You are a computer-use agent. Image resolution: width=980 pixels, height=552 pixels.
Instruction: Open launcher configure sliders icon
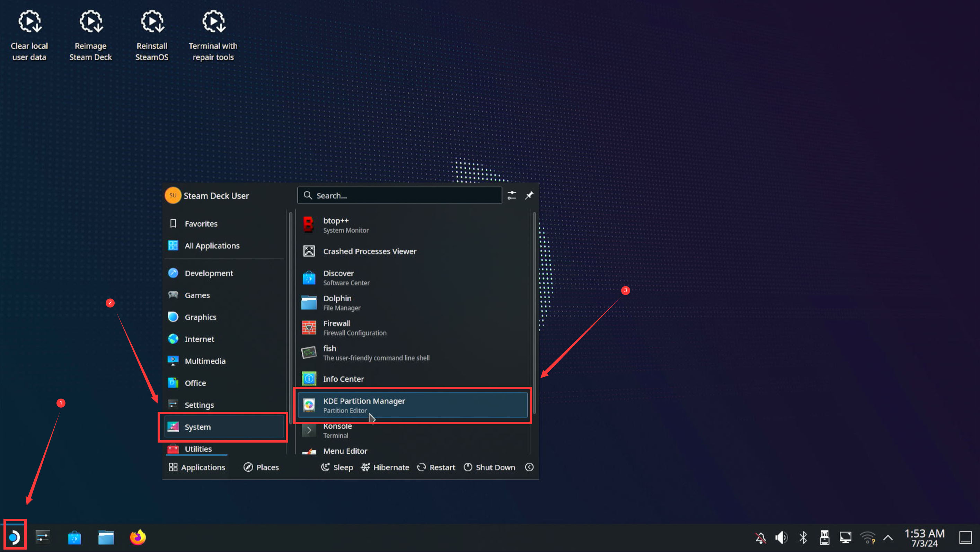click(x=512, y=196)
